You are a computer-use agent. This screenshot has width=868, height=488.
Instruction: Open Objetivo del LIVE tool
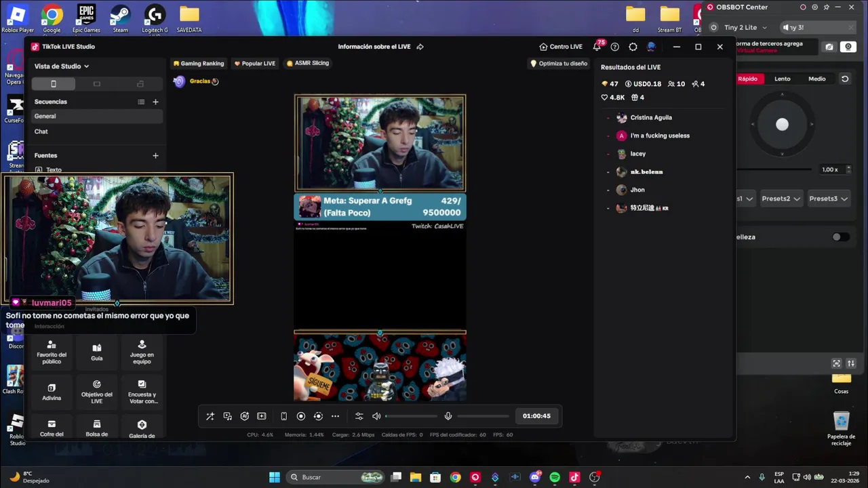tap(97, 392)
